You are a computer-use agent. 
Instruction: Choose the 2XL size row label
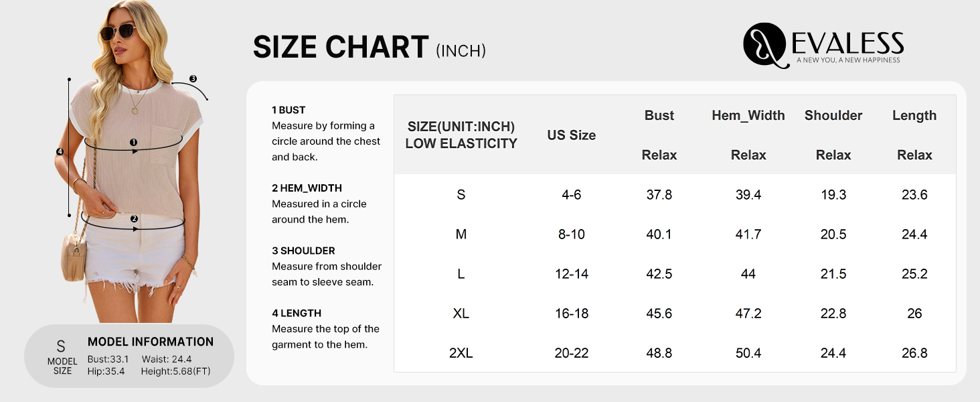click(461, 353)
